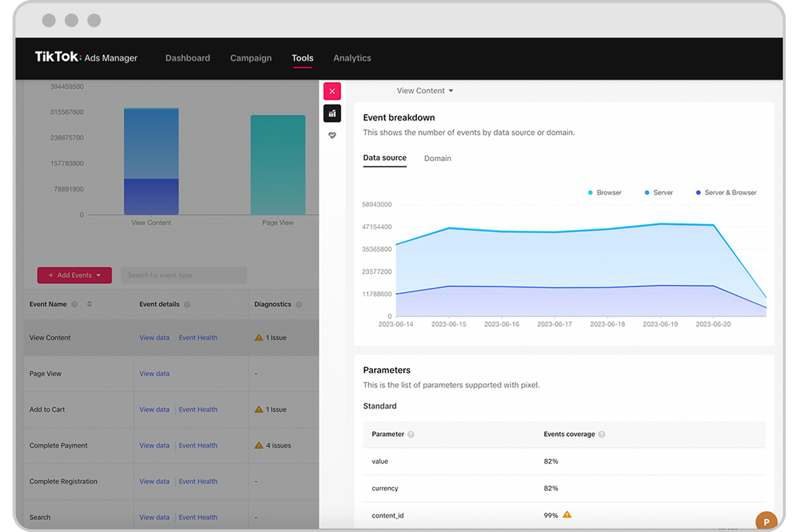Switch to the Domain tab

click(x=437, y=158)
